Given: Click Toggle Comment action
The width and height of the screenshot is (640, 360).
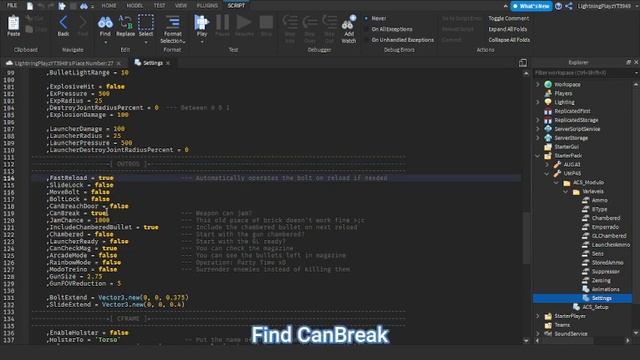Looking at the screenshot, I should [508, 18].
